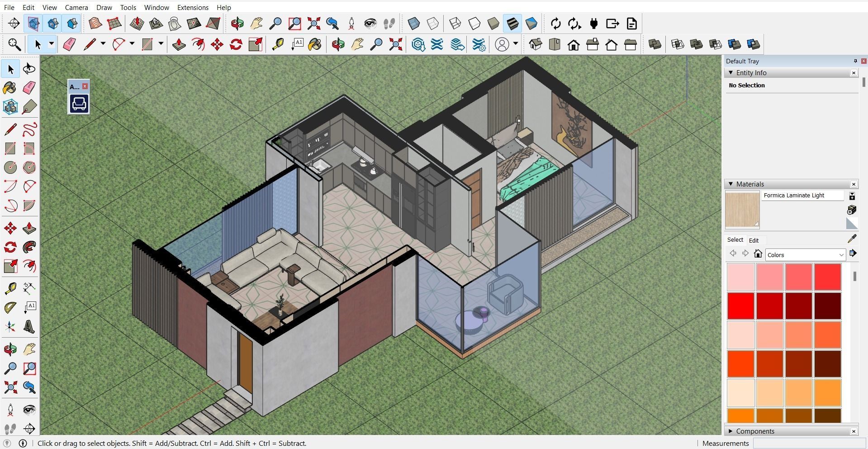Open the Window menu
Viewport: 868px width, 449px height.
coord(157,7)
